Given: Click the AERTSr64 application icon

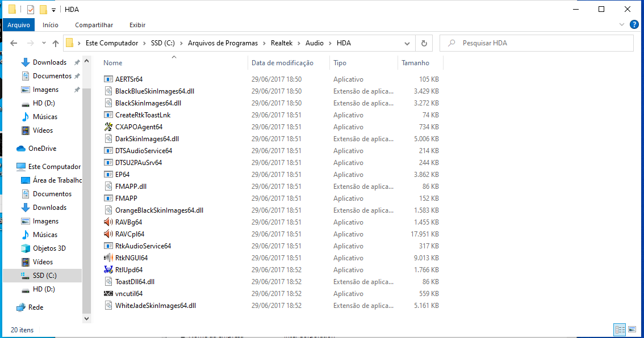Looking at the screenshot, I should (108, 79).
